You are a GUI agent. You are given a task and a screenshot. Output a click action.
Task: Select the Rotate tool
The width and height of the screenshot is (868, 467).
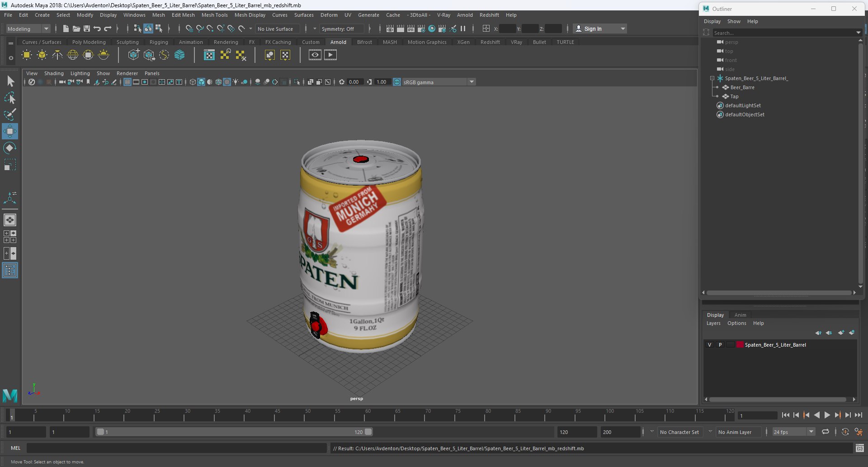10,148
